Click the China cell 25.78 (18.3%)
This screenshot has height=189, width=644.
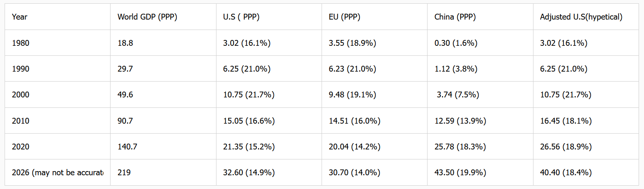[480, 147]
